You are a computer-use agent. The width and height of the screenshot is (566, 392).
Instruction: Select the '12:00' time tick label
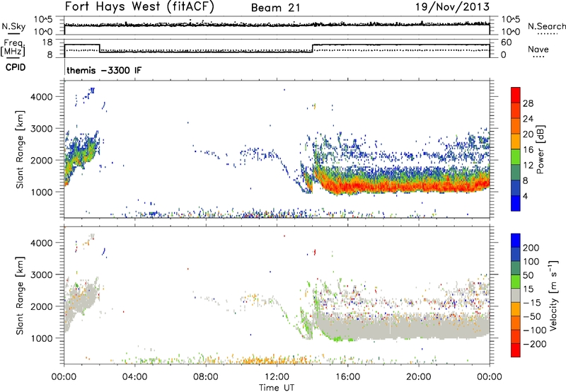pyautogui.click(x=277, y=377)
